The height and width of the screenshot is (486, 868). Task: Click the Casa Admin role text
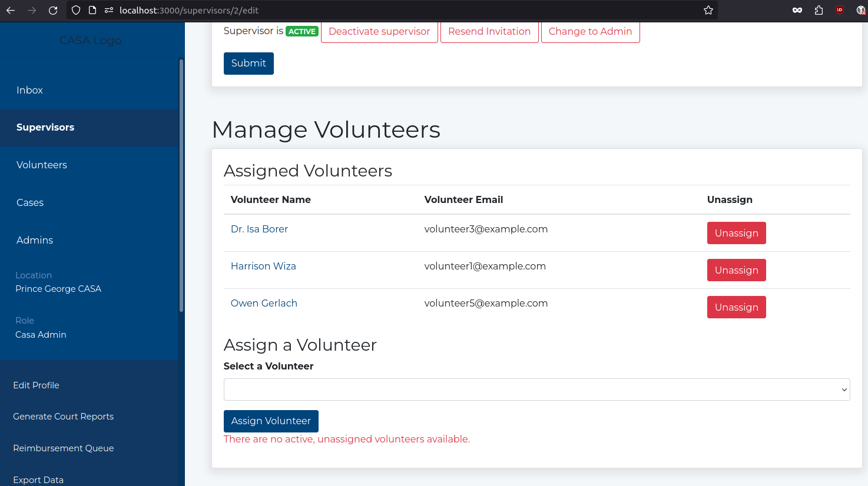click(41, 335)
